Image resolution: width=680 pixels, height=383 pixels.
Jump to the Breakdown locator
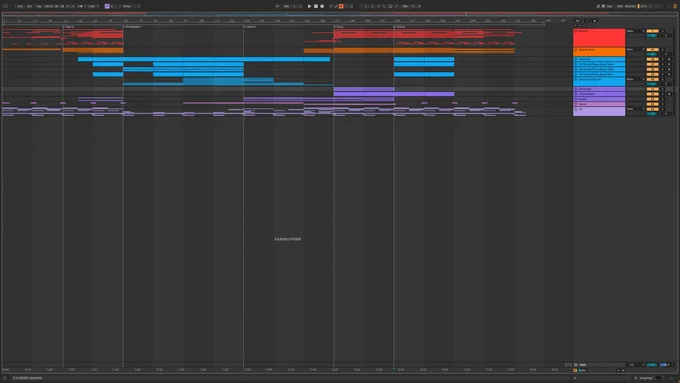[133, 27]
